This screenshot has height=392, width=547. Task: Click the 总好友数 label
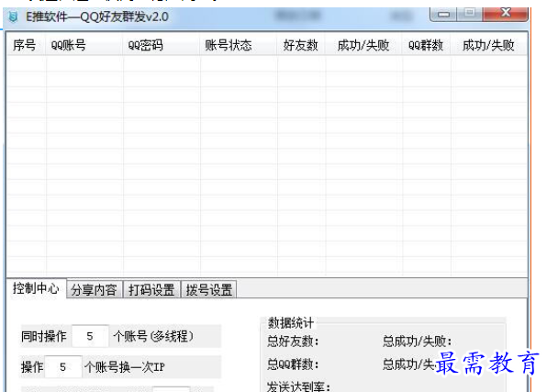[x=293, y=341]
